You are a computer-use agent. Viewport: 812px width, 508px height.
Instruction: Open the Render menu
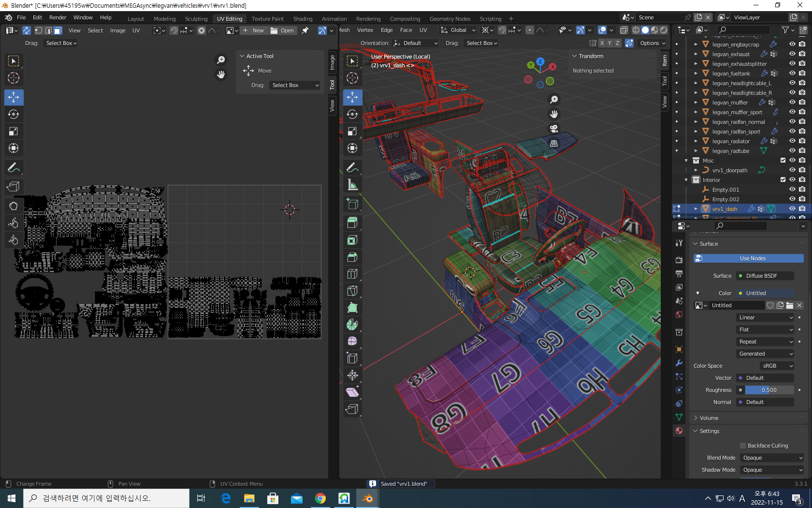(58, 17)
